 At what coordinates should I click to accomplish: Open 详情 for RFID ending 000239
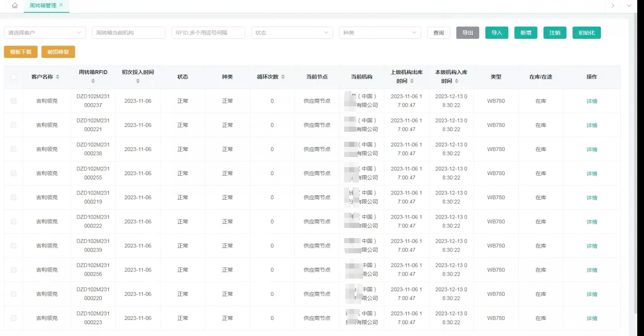pyautogui.click(x=592, y=246)
